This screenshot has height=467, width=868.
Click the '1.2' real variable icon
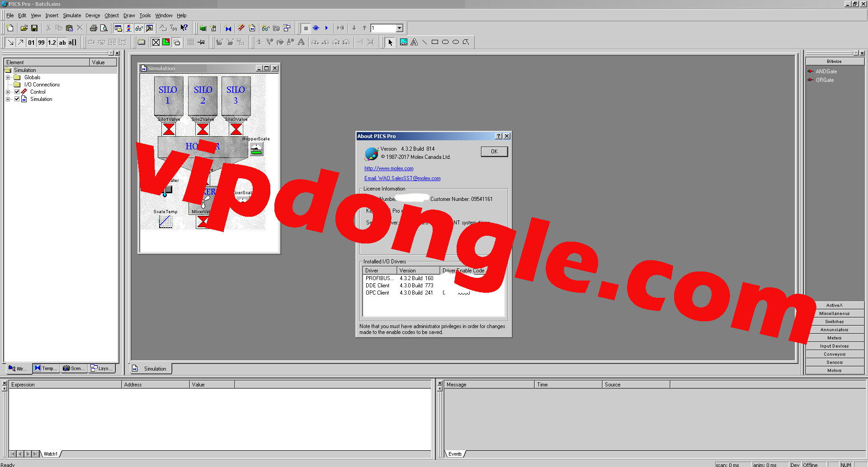[52, 43]
